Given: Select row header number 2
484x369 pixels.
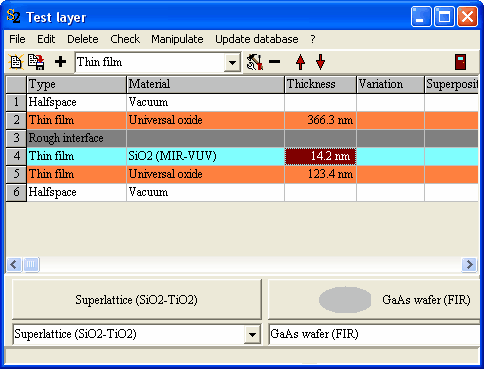Looking at the screenshot, I should 16,120.
